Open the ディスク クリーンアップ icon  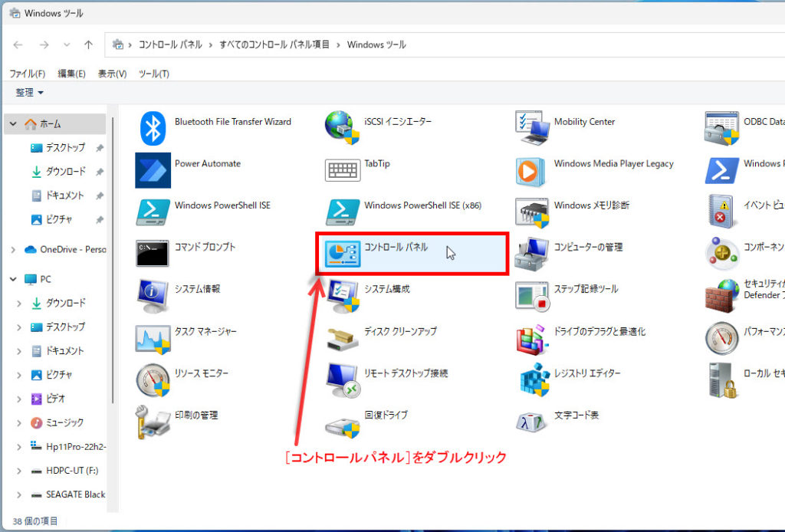[343, 338]
